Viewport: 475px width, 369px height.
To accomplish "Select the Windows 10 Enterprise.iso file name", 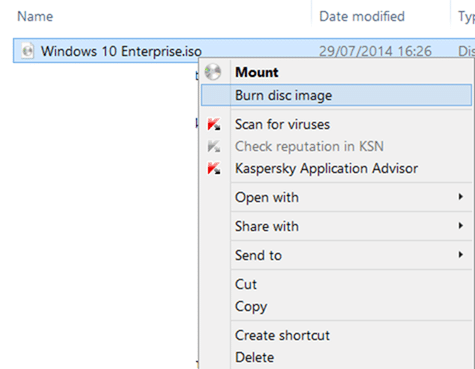I will tap(121, 51).
